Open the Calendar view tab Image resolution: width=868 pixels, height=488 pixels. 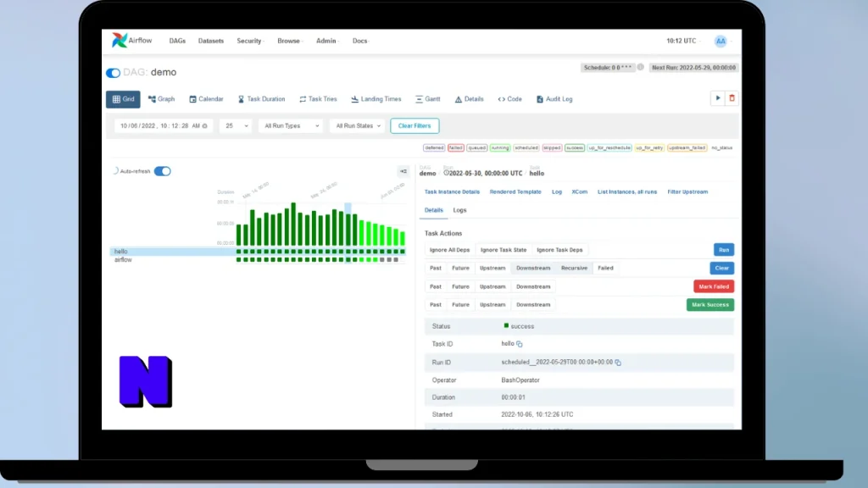207,99
